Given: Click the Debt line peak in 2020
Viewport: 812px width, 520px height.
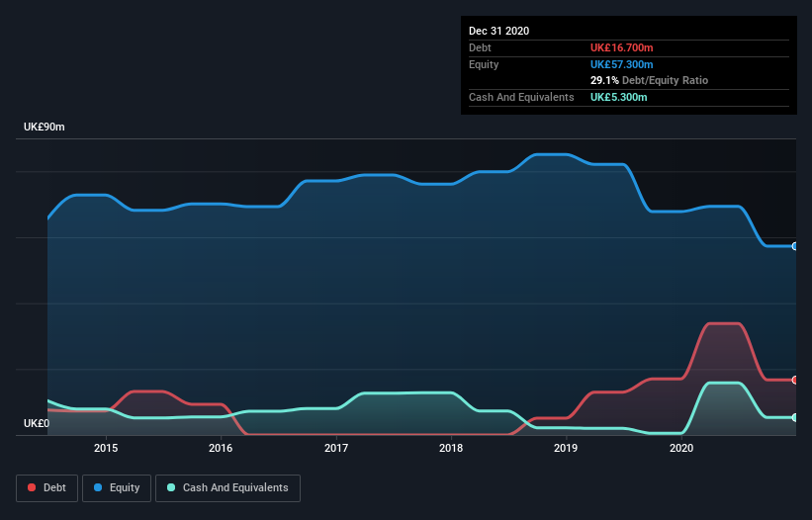Looking at the screenshot, I should pos(723,323).
